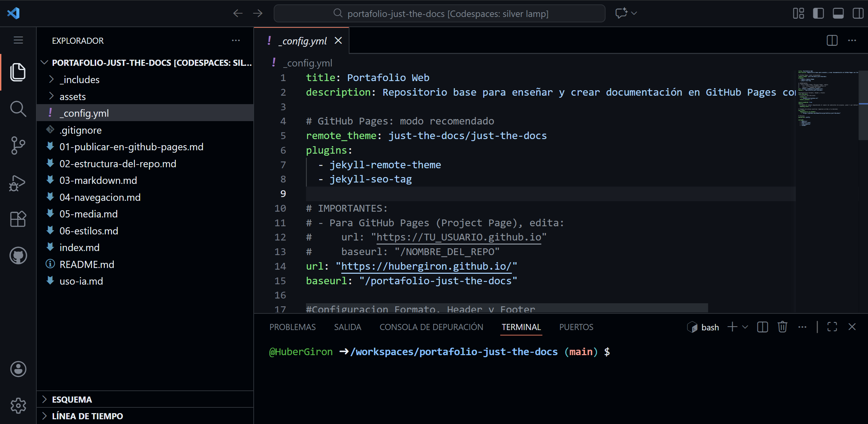
Task: Open Manage settings gear
Action: pos(18,405)
